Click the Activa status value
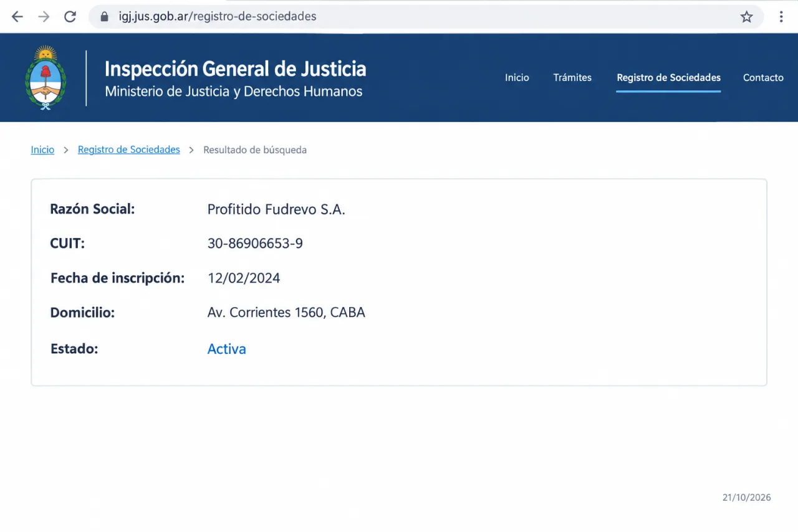798x532 pixels. coord(227,349)
